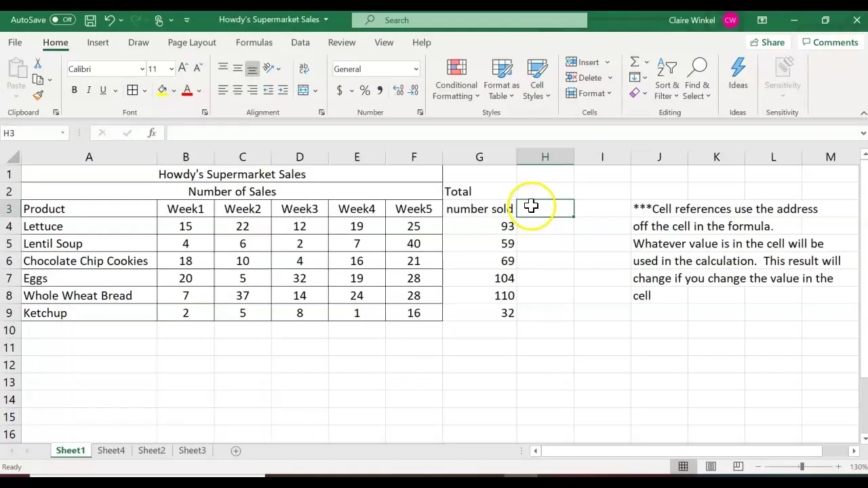The width and height of the screenshot is (868, 488).
Task: Apply yellow Fill Color
Action: click(162, 90)
